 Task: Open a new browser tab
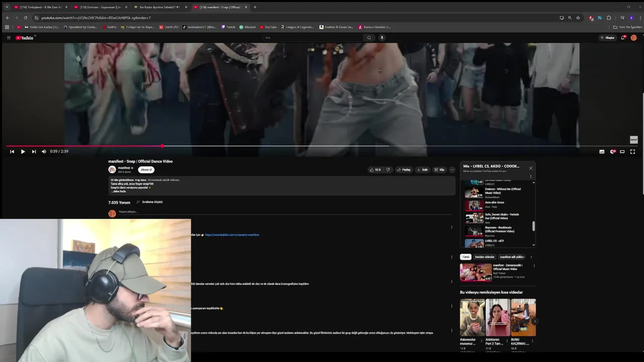point(255,7)
